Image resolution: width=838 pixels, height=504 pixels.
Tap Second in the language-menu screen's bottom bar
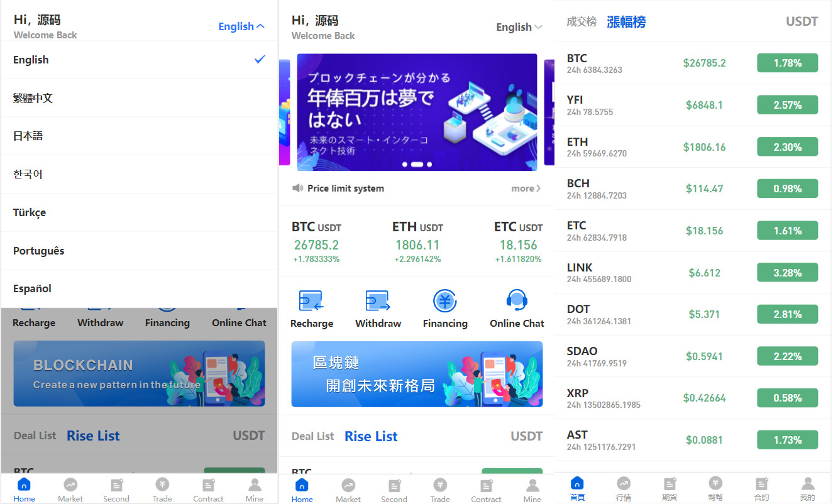tap(116, 490)
